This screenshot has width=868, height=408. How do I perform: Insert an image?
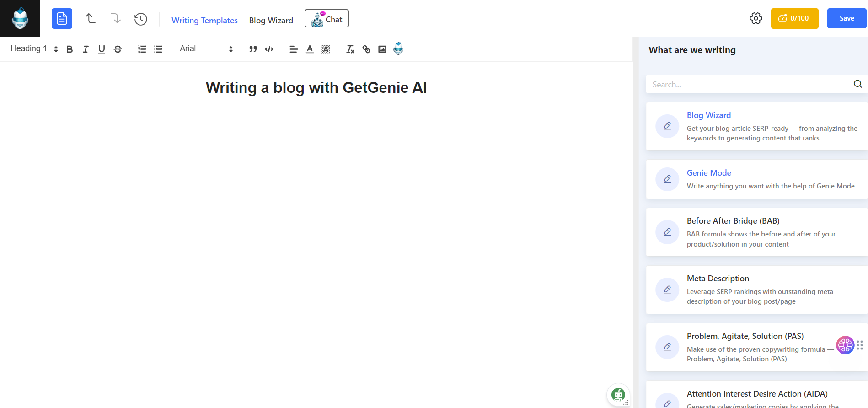(382, 49)
